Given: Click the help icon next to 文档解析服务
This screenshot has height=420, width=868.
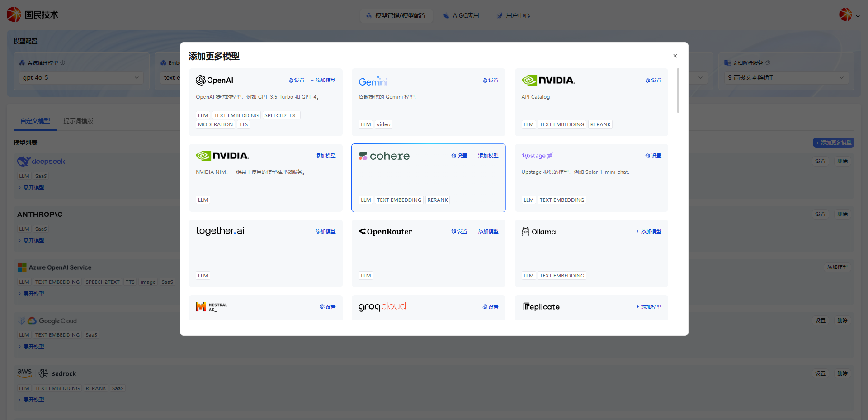Looking at the screenshot, I should point(768,63).
